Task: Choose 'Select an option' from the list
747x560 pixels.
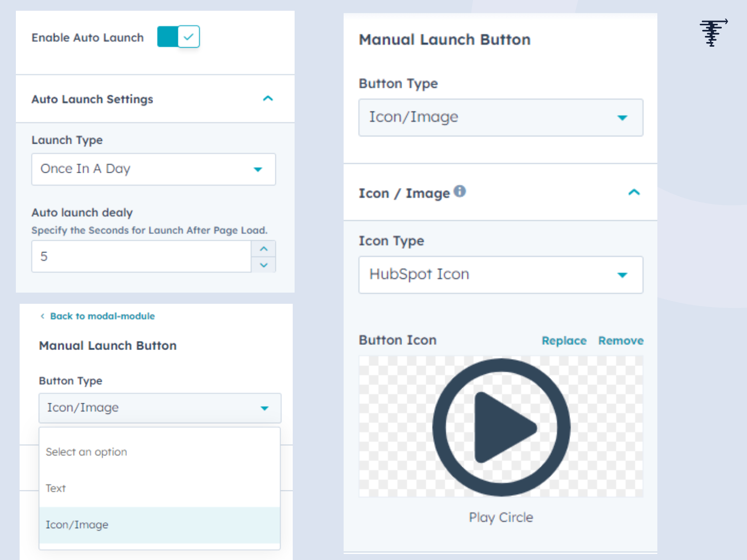Action: coord(86,452)
